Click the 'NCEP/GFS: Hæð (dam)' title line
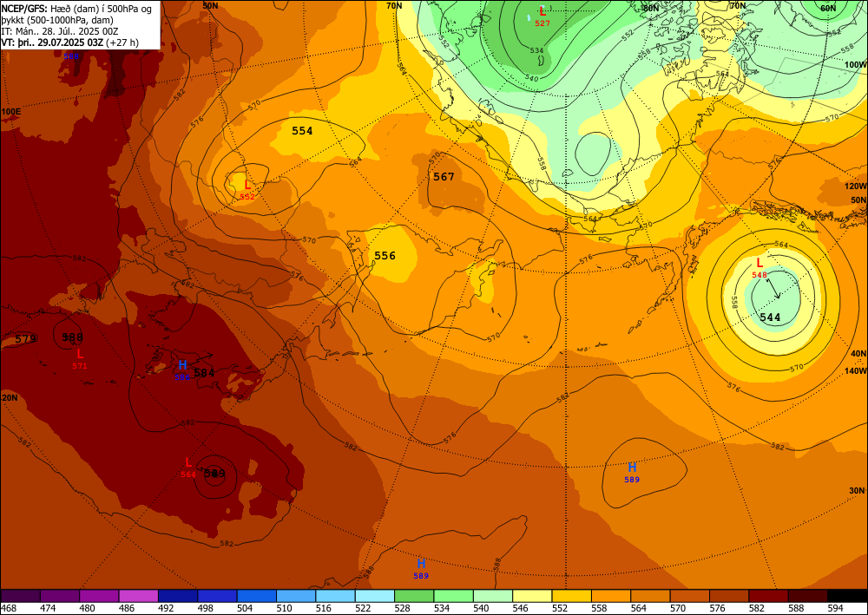 (76, 9)
